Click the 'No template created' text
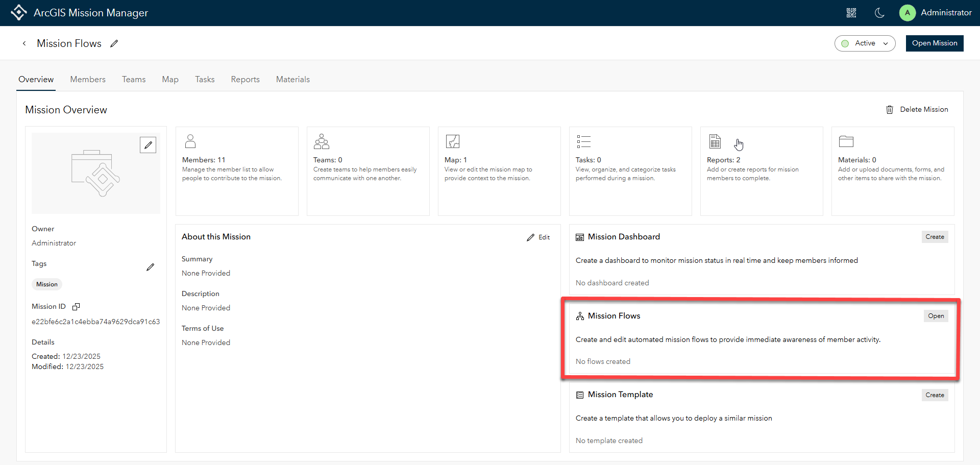 (609, 440)
